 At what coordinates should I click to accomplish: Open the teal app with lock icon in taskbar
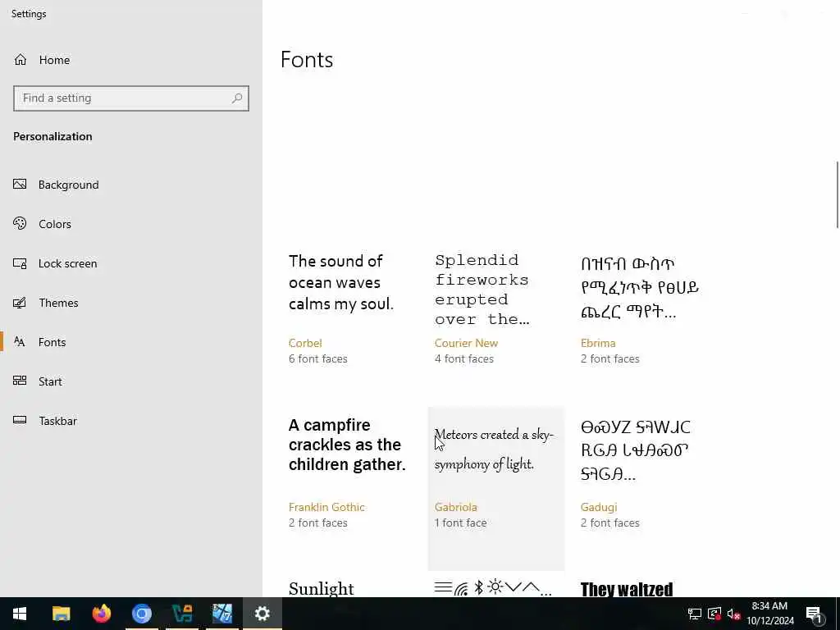182,614
